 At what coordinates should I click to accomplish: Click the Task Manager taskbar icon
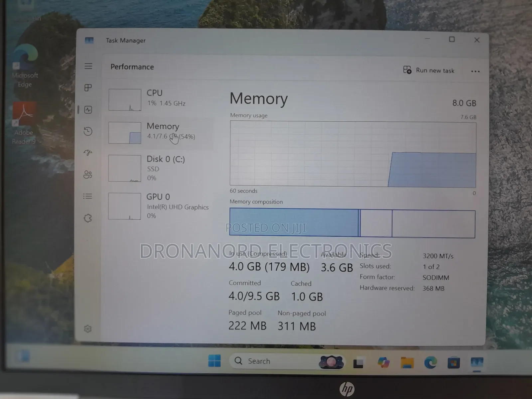pyautogui.click(x=477, y=362)
